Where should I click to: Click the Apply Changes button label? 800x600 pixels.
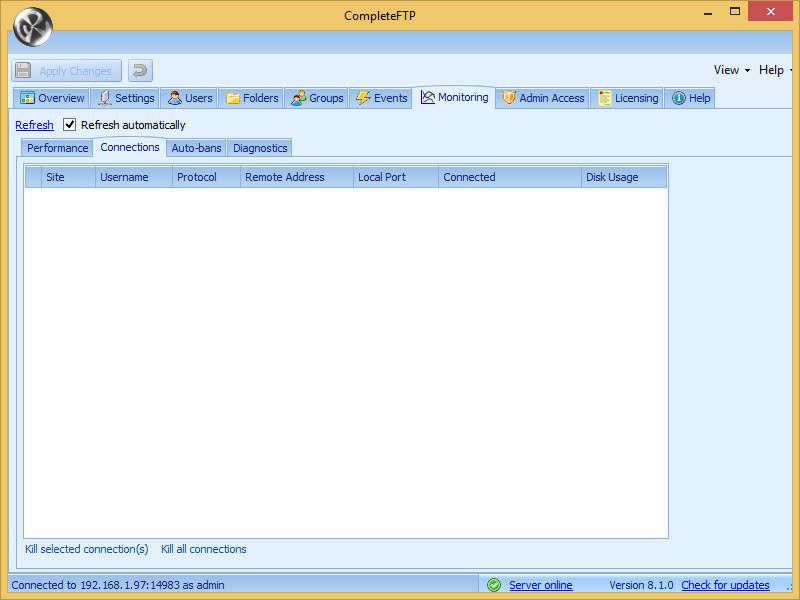click(x=76, y=71)
